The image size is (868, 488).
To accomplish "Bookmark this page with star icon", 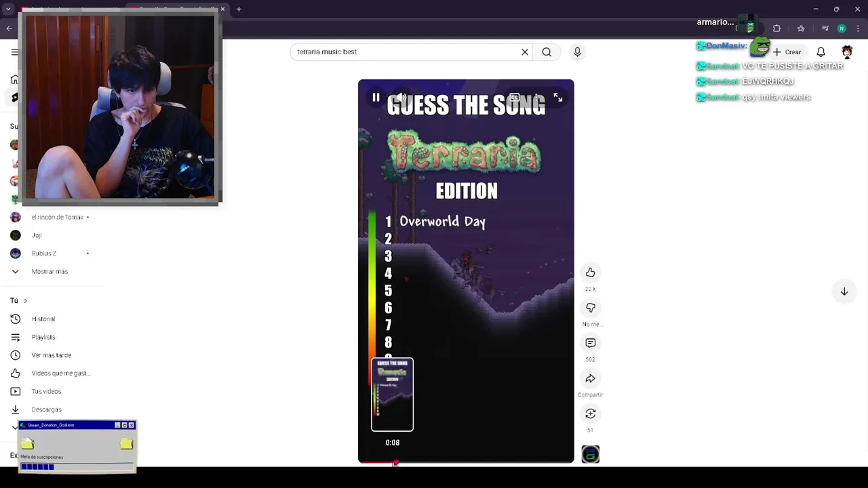I will 801,28.
